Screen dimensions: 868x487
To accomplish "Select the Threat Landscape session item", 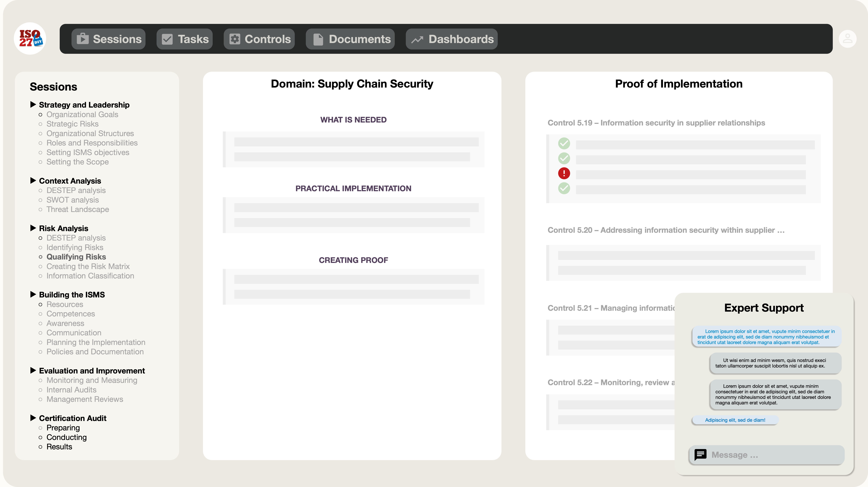I will click(77, 209).
